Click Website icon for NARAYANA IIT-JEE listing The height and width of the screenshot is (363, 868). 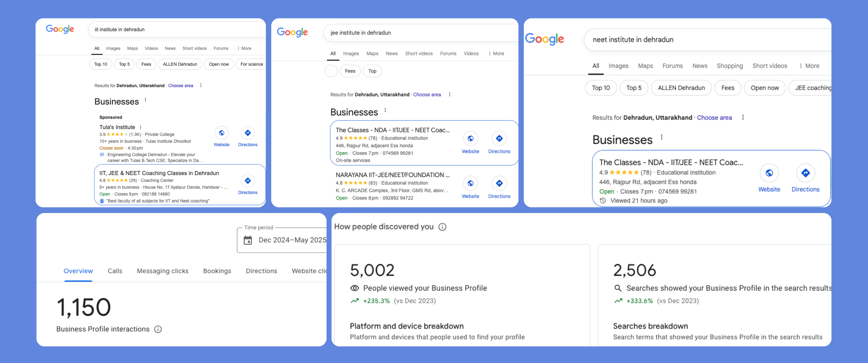pos(470,184)
